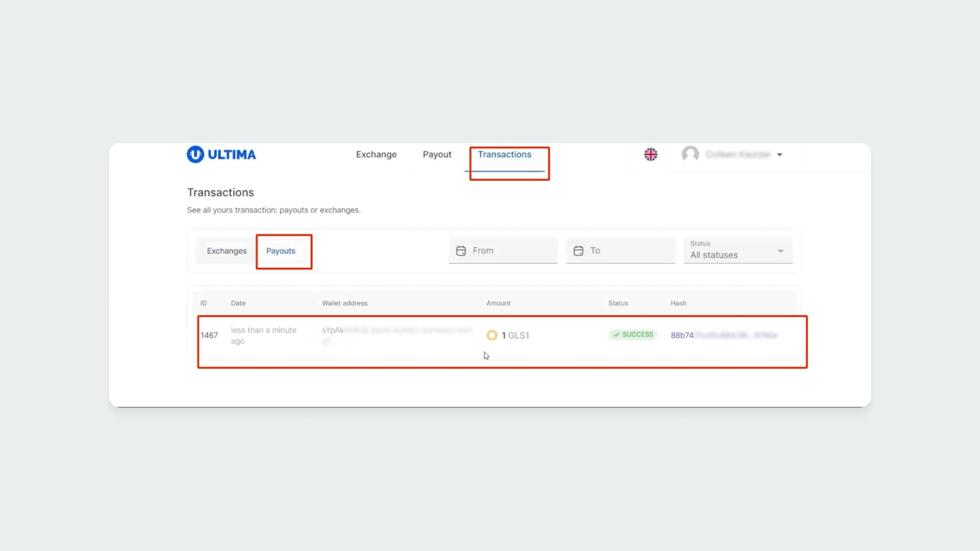Click the Ultima logo icon
Image resolution: width=980 pixels, height=551 pixels.
(195, 155)
